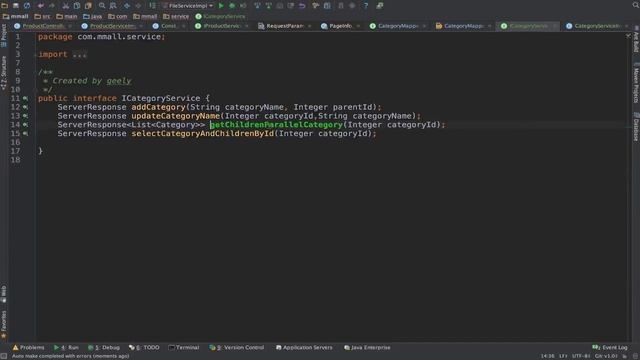
Task: Click the Undo arrow toolbar icon
Action: pyautogui.click(x=41, y=6)
